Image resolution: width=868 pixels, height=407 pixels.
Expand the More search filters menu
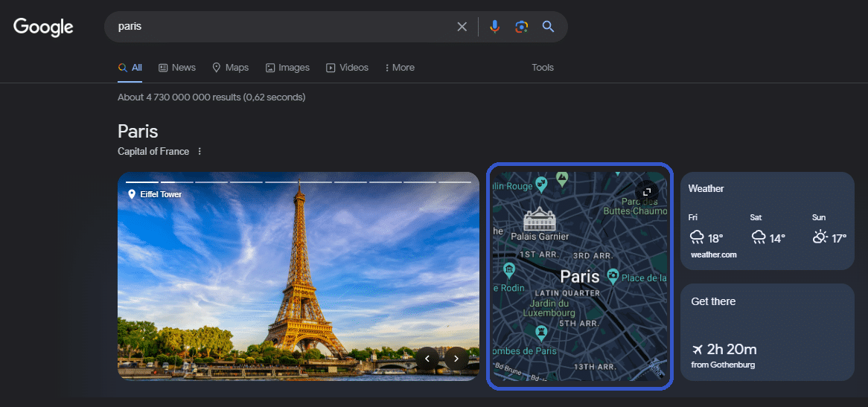tap(400, 68)
